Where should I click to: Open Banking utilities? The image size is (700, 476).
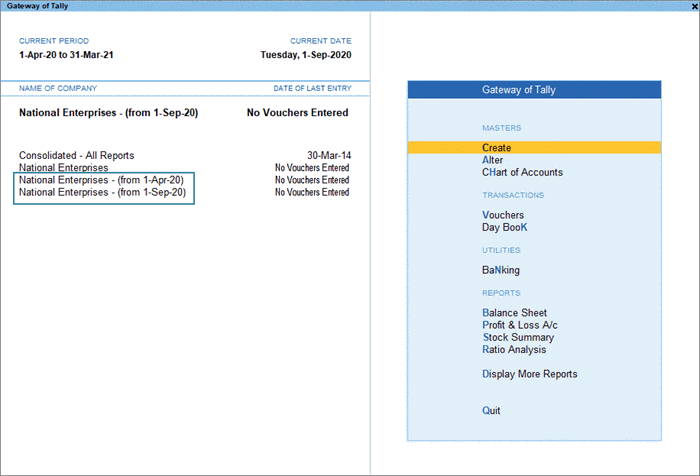[500, 270]
